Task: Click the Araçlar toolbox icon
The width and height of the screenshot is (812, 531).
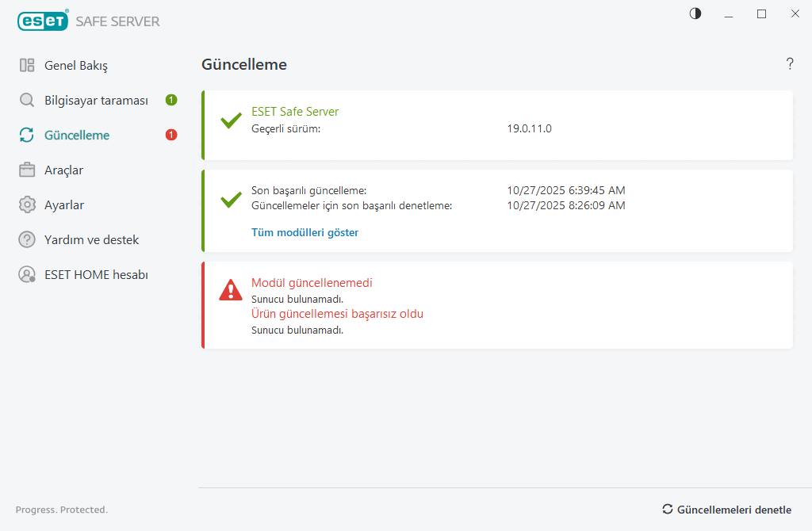Action: click(x=27, y=170)
